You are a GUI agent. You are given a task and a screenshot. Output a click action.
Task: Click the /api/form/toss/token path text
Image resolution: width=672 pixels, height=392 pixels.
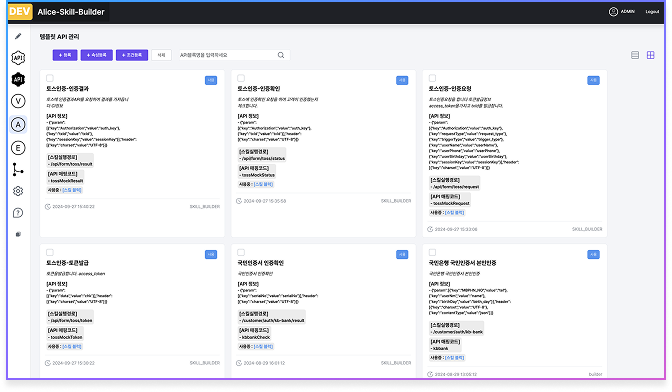pyautogui.click(x=71, y=320)
